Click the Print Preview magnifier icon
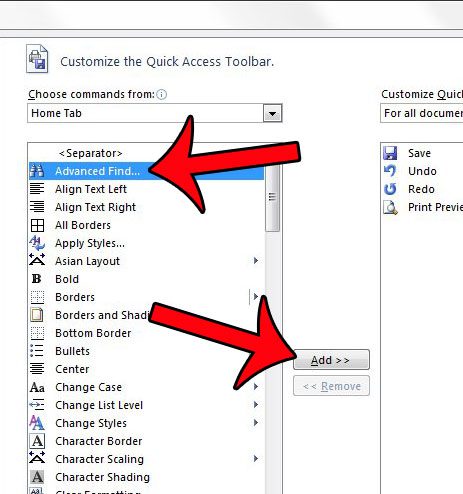Viewport: 463px width, 494px height. pyautogui.click(x=390, y=207)
